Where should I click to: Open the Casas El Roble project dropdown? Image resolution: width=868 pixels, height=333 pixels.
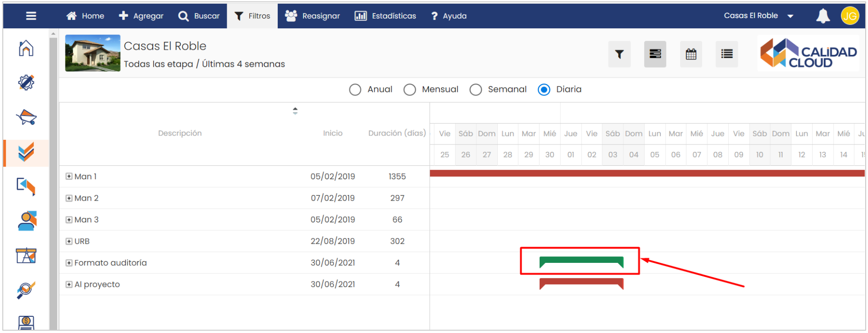click(758, 16)
